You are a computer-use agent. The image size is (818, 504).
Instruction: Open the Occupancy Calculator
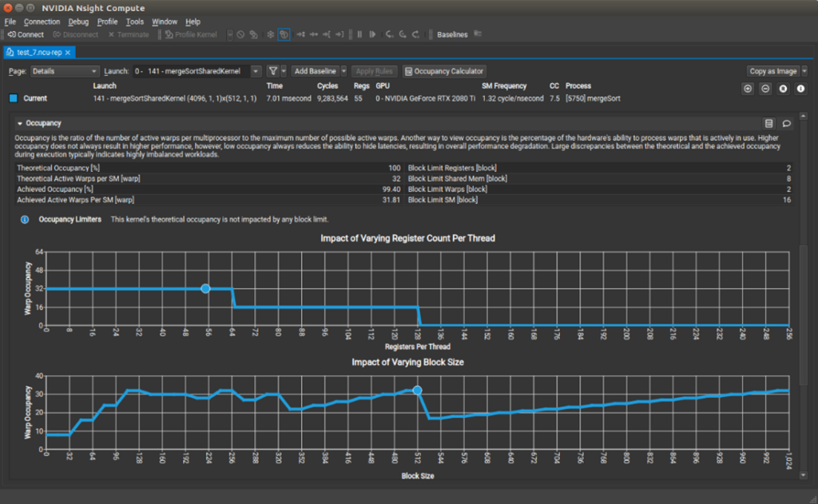pos(444,71)
